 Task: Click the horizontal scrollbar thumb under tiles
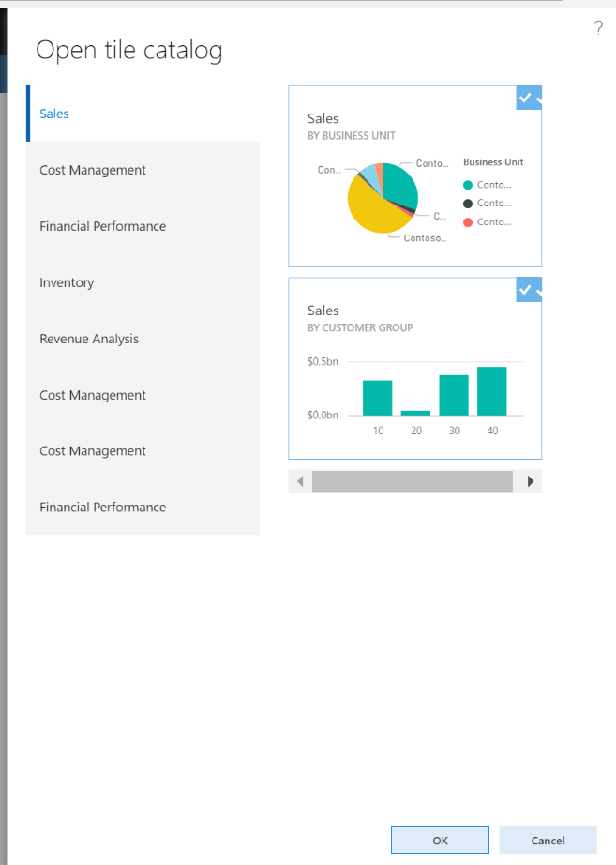412,481
